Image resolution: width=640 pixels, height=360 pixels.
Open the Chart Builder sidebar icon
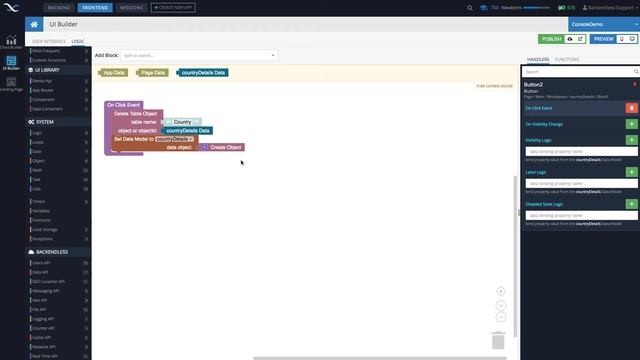coord(11,41)
